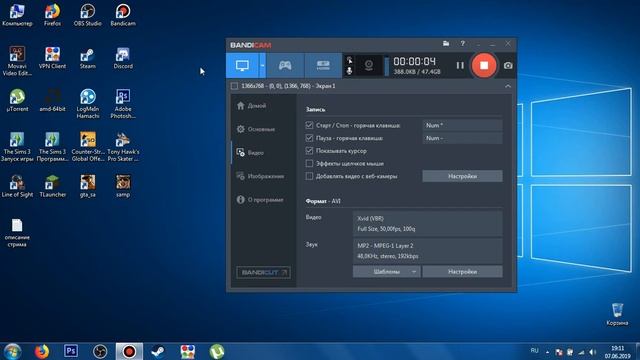Toggle Показывать курсор checkbox
This screenshot has width=640, height=360.
(309, 151)
